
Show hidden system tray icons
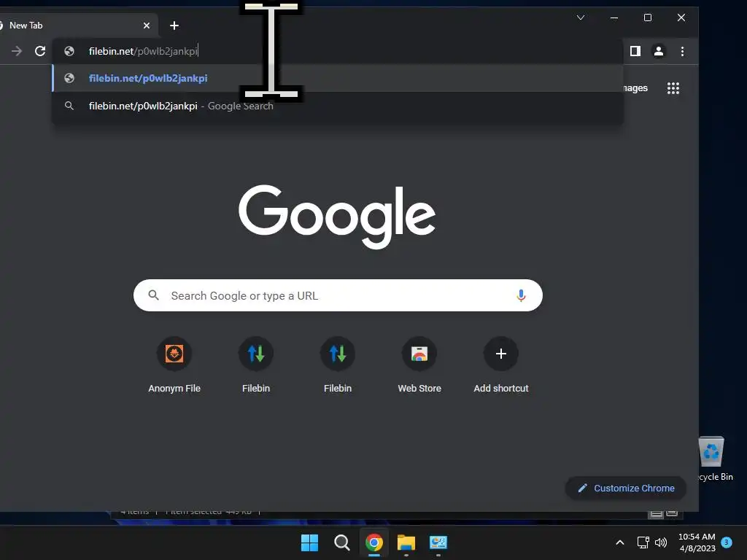[x=620, y=542]
